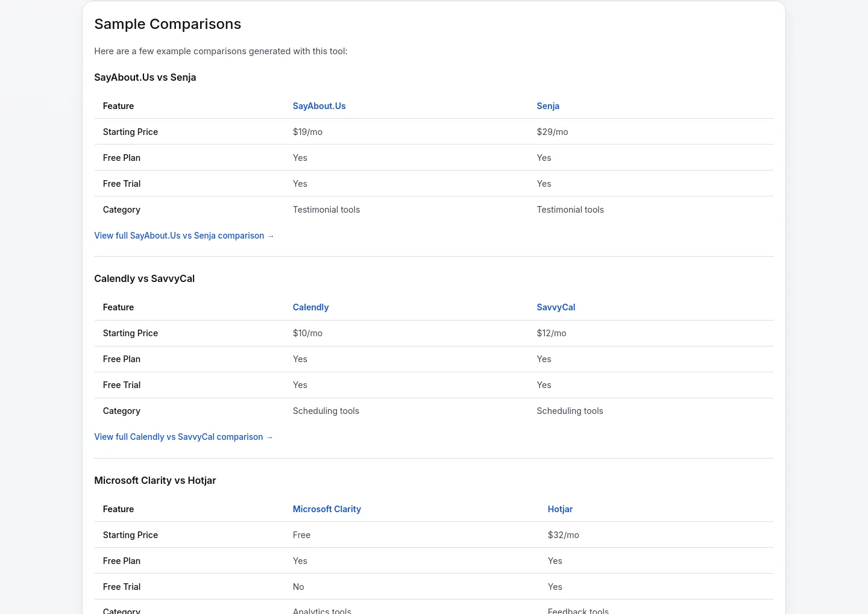View full SayAbout.Us vs Senja comparison
Screen dimensions: 868x614
coord(184,236)
